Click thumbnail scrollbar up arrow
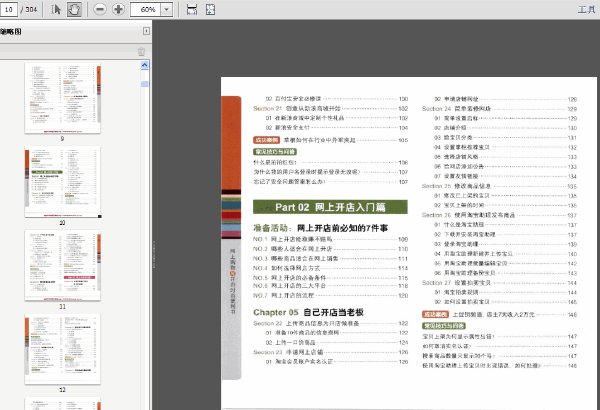Image resolution: width=600 pixels, height=410 pixels. [x=144, y=65]
